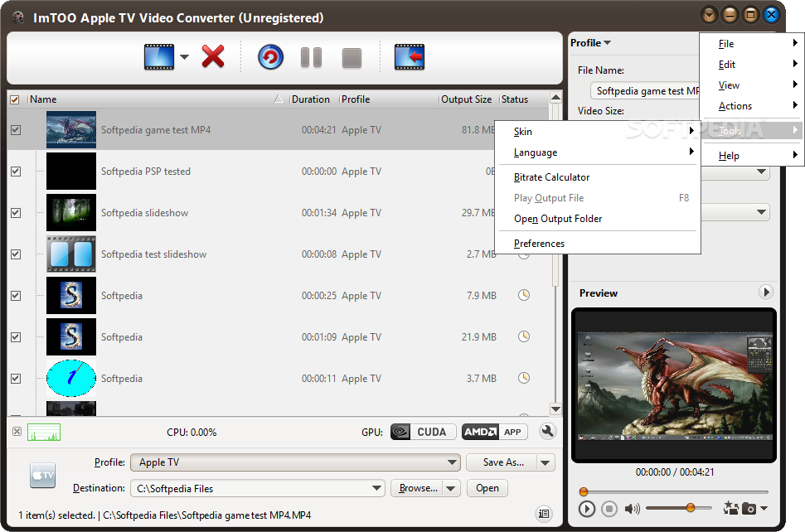The image size is (805, 532).
Task: Sort the list by Name column
Action: pos(157,99)
